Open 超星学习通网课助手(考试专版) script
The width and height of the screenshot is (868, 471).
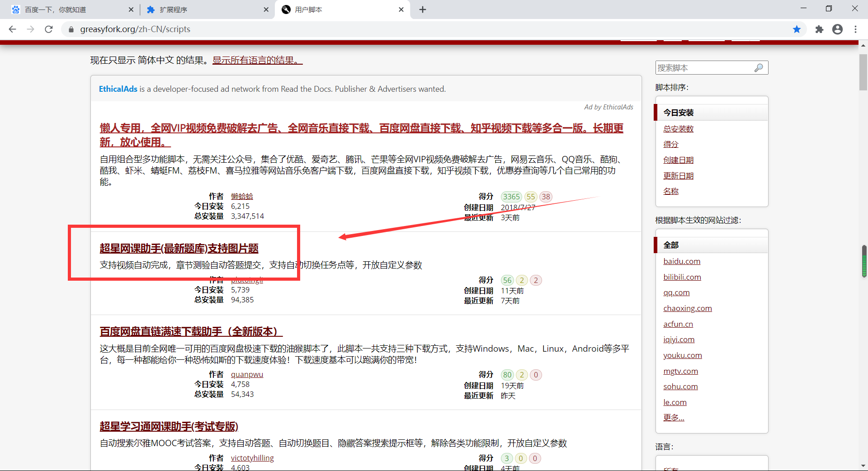169,426
